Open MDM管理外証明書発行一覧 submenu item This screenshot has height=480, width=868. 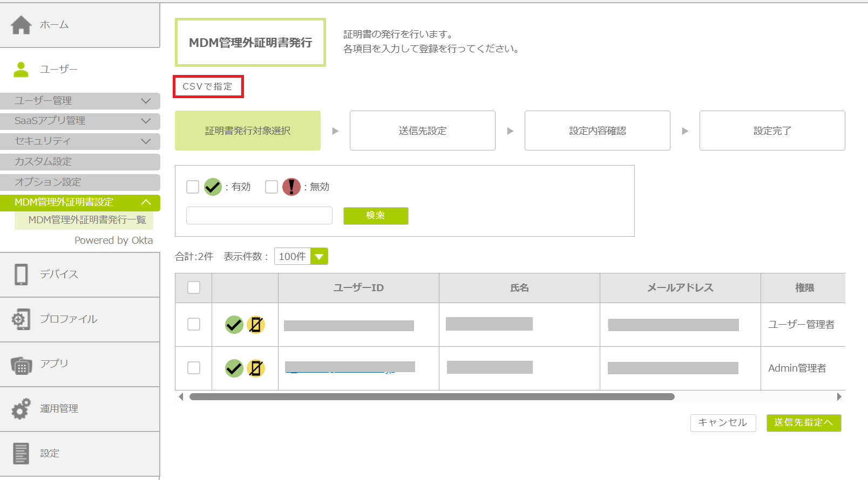click(87, 220)
